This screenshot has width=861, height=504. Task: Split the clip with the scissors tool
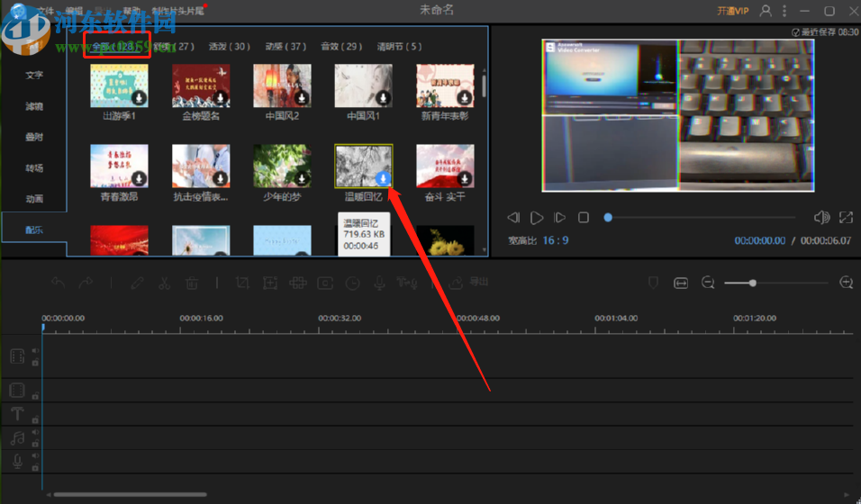point(164,283)
